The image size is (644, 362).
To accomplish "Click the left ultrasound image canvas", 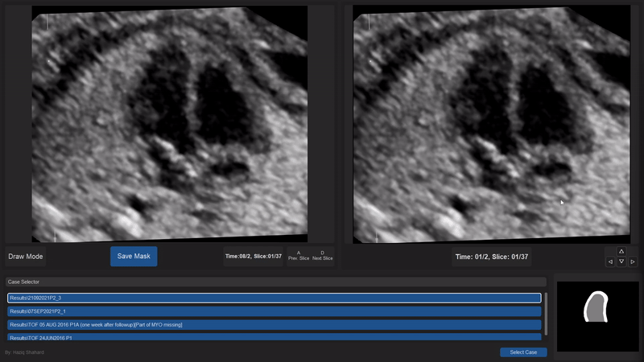I will point(169,123).
